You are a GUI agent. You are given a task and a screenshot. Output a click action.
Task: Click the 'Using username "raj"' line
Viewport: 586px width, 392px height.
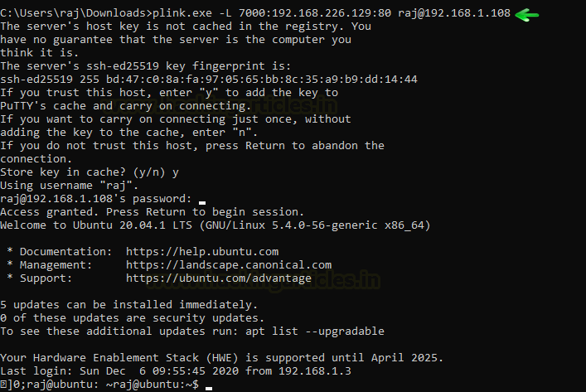[69, 186]
